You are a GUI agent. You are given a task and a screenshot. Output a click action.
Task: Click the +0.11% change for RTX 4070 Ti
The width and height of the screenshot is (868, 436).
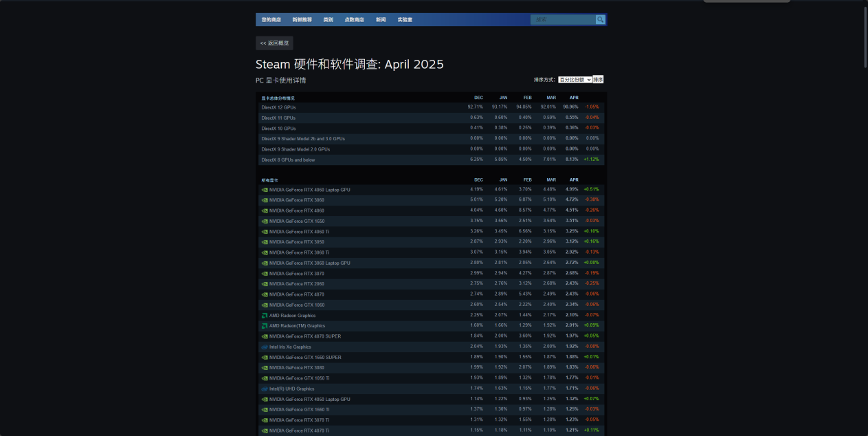591,430
